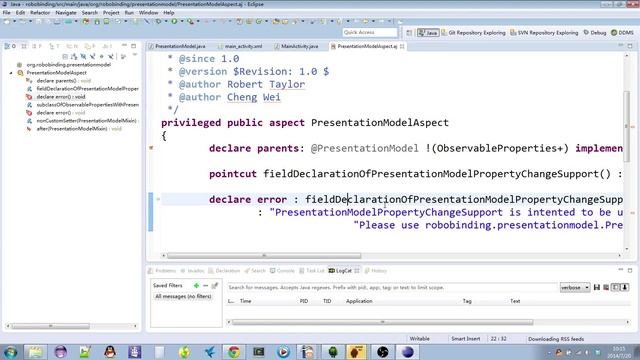This screenshot has width=640, height=360.
Task: Click the PresentationModelAspect aspect icon in Outline
Action: (x=20, y=73)
